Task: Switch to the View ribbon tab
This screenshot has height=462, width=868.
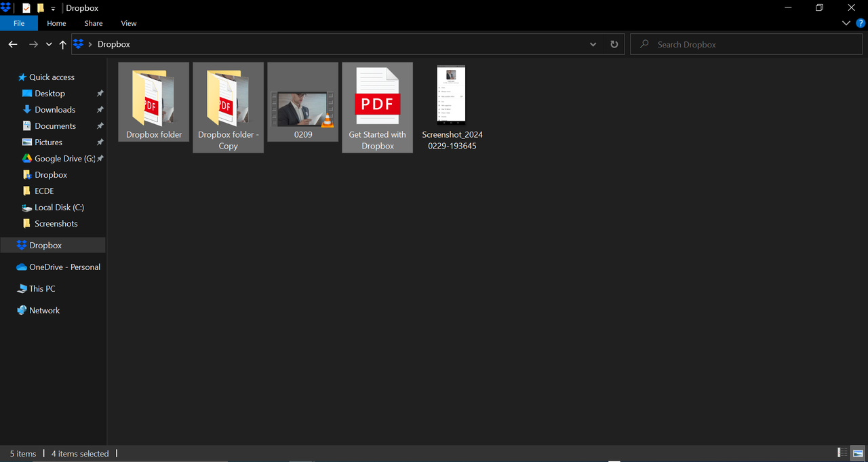Action: pos(129,23)
